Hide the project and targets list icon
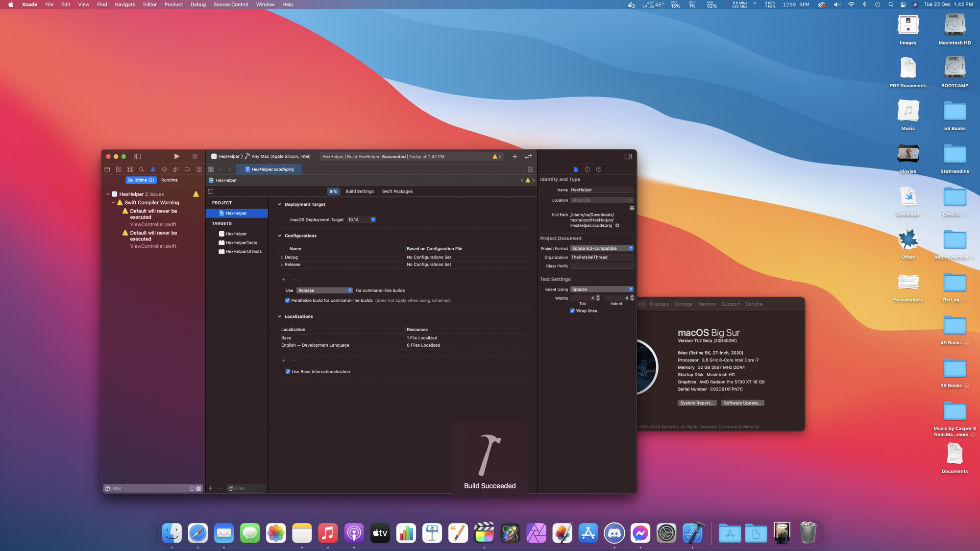980x551 pixels. pos(211,192)
